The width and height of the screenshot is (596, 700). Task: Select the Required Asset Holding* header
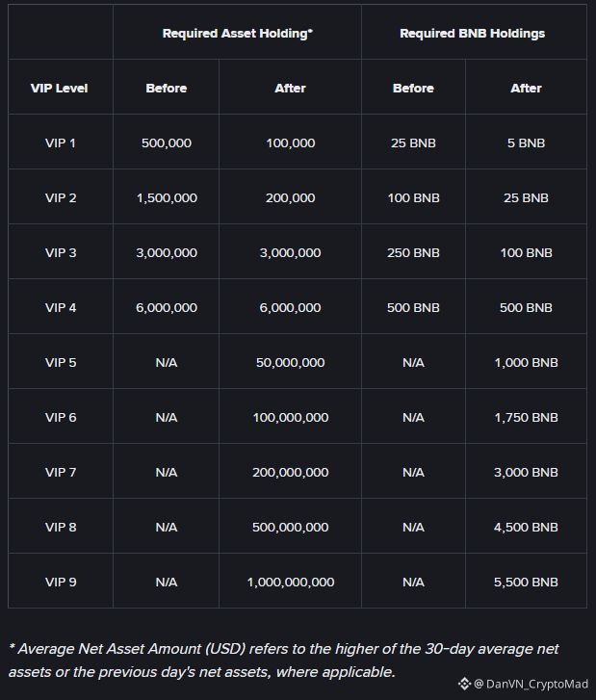pos(238,34)
